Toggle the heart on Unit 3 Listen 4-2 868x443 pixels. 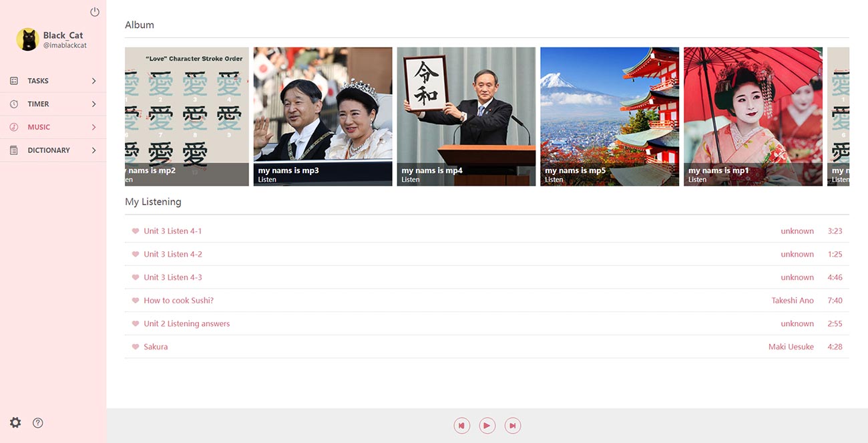[x=136, y=255]
